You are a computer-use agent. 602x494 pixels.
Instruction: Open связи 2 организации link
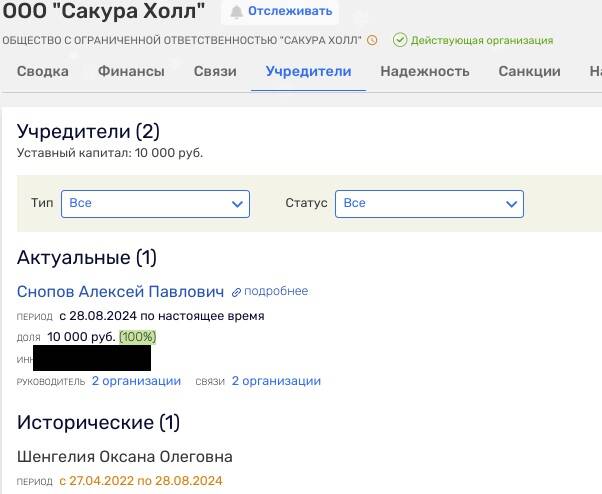click(x=276, y=381)
